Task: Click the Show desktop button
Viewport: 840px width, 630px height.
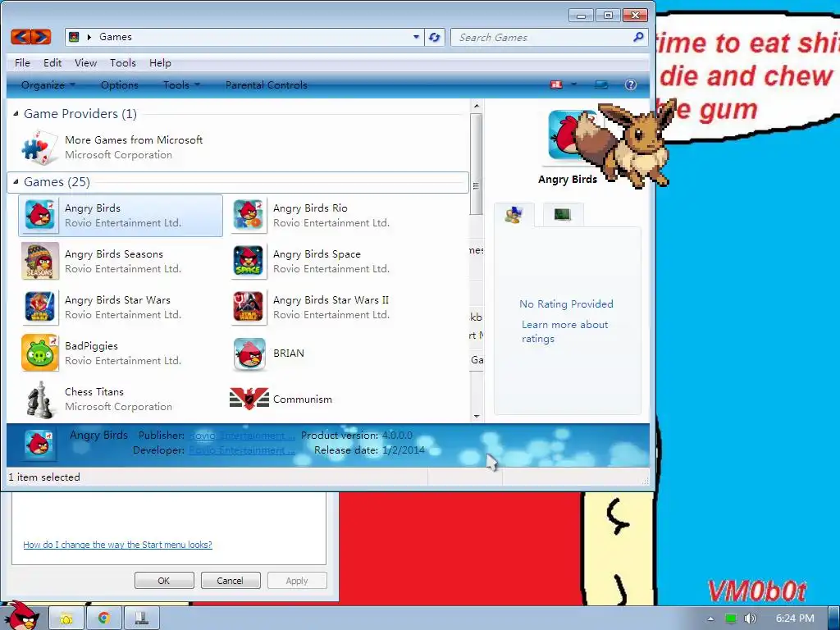Action: click(834, 619)
